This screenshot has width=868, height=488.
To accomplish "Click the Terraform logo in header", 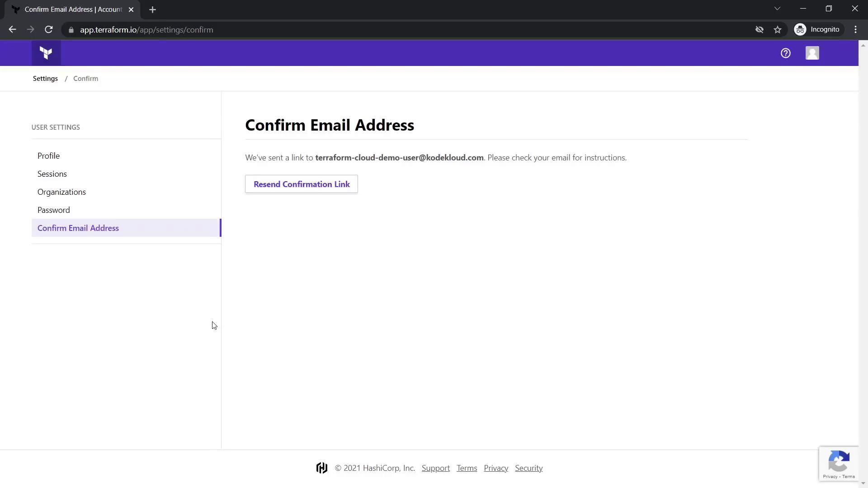I will 46,53.
